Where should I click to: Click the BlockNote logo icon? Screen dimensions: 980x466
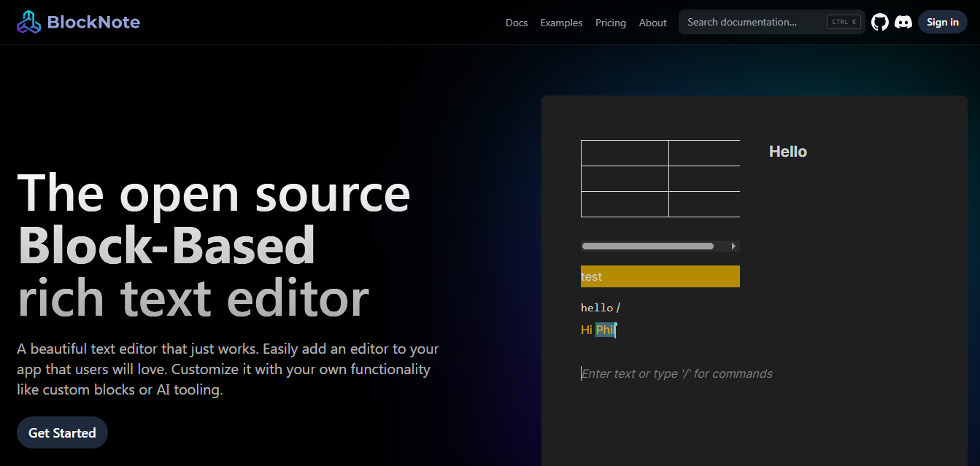click(x=29, y=22)
